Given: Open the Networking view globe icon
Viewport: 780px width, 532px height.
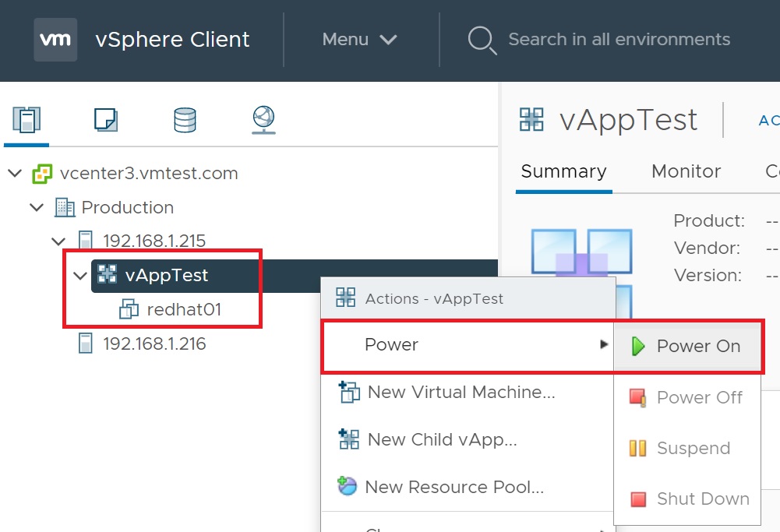Looking at the screenshot, I should (263, 120).
